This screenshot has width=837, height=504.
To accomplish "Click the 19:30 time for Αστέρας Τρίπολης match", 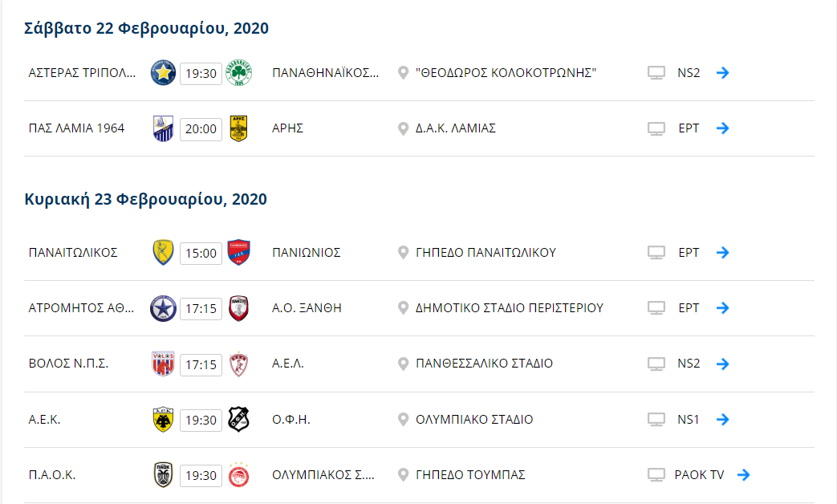I will tap(201, 74).
